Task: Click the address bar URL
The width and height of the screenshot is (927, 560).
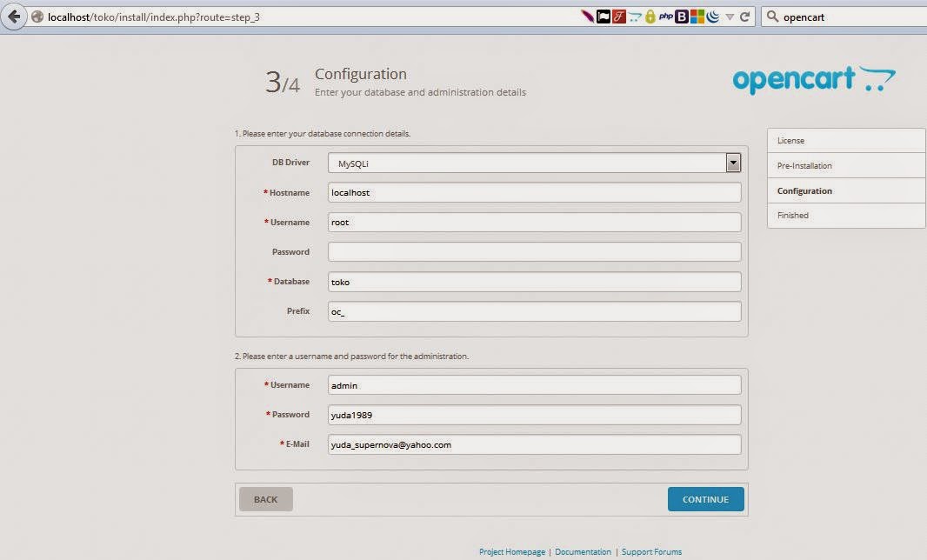Action: [154, 17]
